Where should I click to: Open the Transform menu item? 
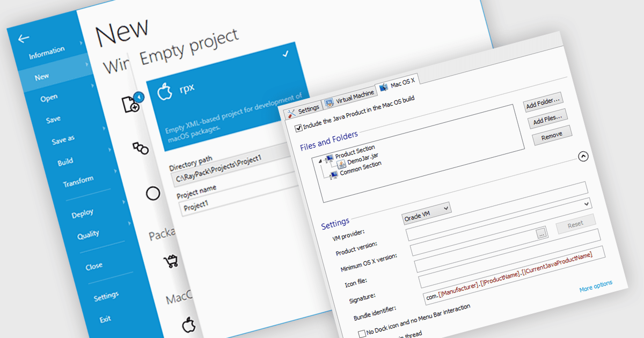[78, 181]
